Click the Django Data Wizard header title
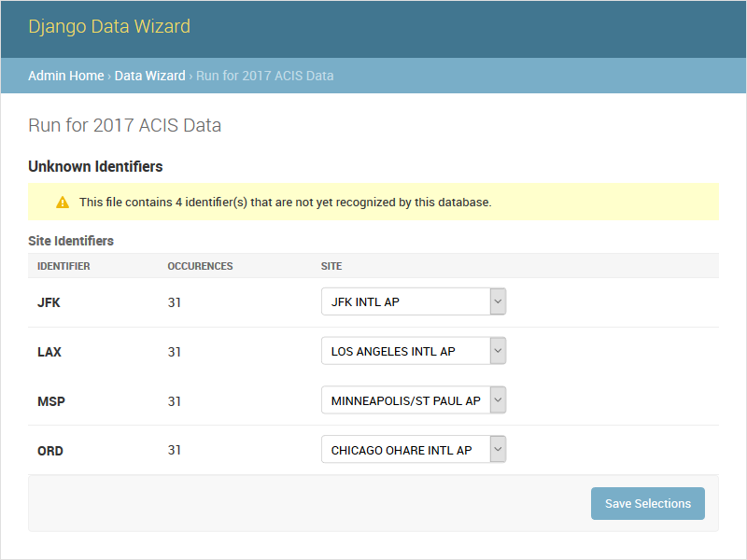The height and width of the screenshot is (560, 747). (109, 27)
